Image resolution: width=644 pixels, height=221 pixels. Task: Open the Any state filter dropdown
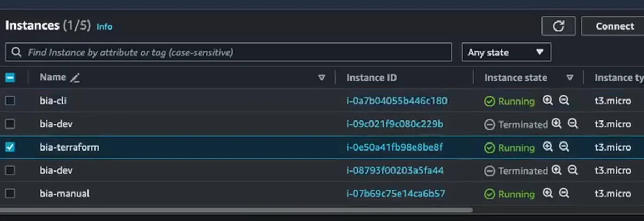coord(506,52)
